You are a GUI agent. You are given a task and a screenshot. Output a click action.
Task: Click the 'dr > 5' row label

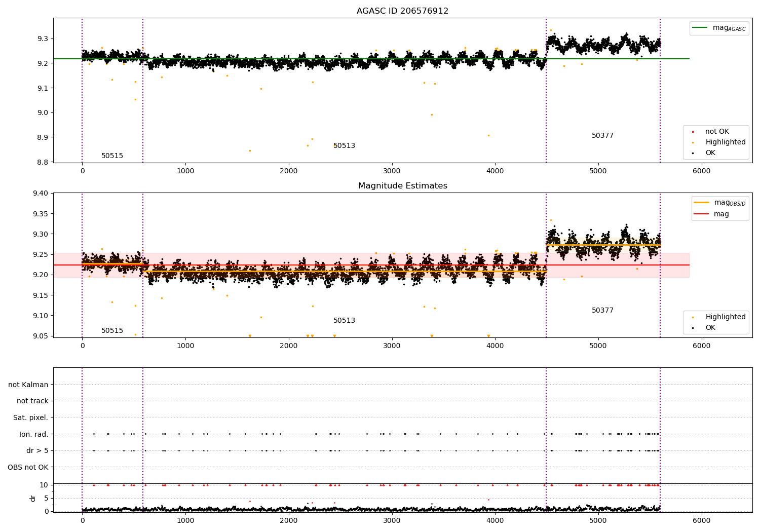(x=37, y=450)
